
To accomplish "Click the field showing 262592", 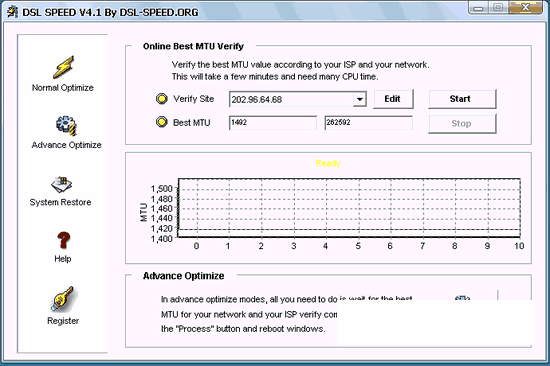I will pos(368,123).
